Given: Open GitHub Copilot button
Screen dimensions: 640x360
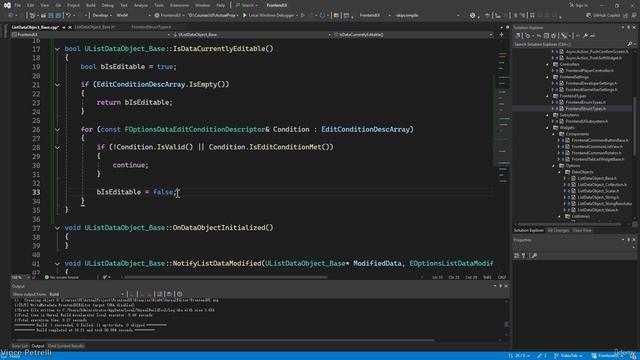Looking at the screenshot, I should pyautogui.click(x=603, y=16).
